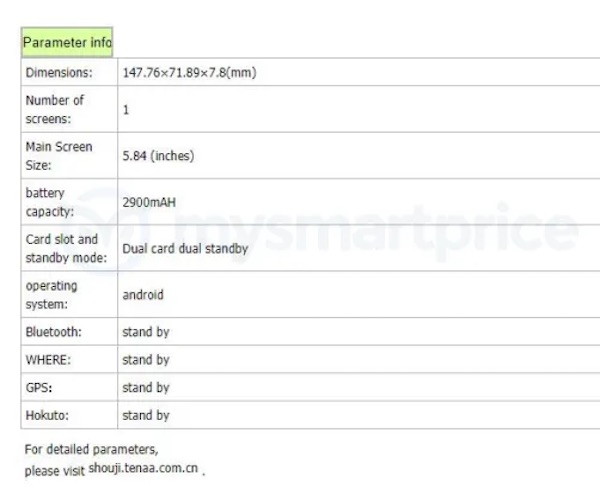Screen dimensions: 600x500
Task: Click stand by value next to GPS
Action: coord(146,388)
